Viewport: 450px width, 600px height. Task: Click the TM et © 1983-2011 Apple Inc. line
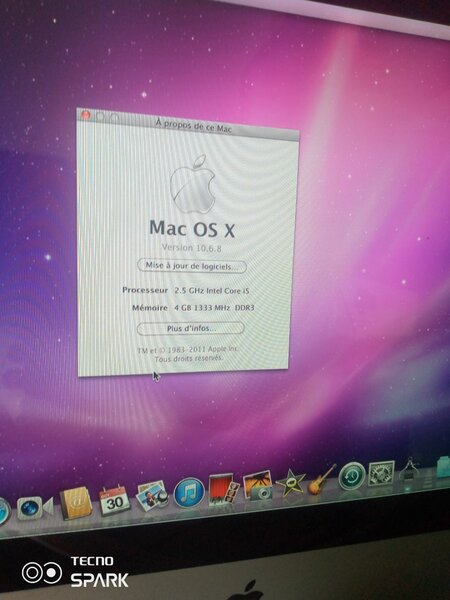188,349
